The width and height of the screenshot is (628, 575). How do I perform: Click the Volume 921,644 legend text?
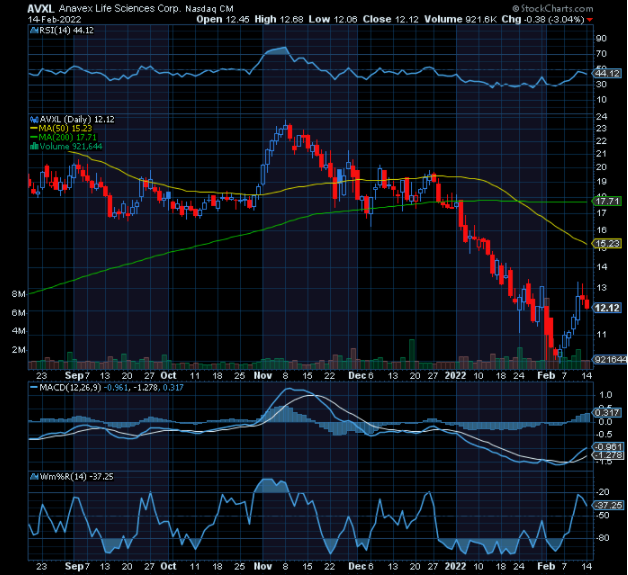[x=71, y=147]
